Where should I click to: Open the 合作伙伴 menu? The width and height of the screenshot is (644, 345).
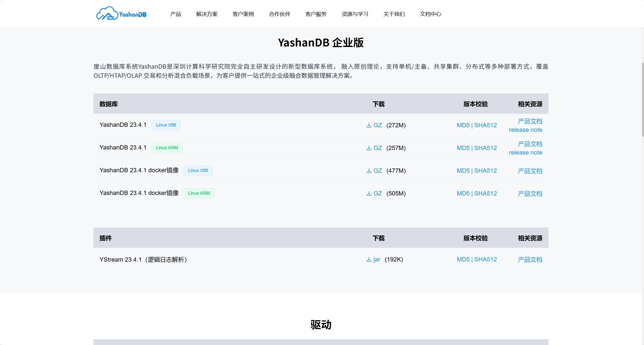[280, 14]
